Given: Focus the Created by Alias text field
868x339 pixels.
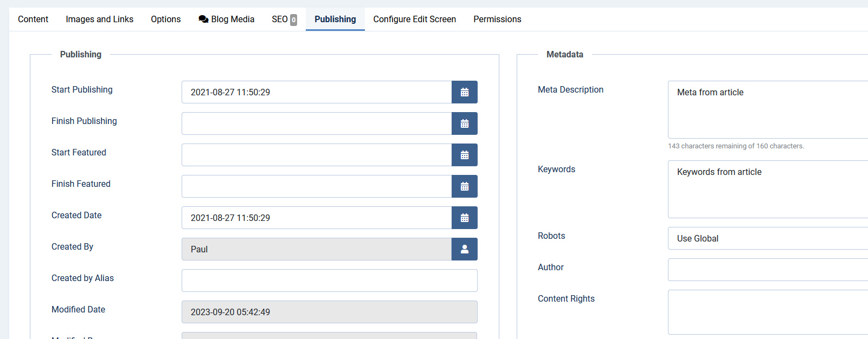Looking at the screenshot, I should point(329,281).
